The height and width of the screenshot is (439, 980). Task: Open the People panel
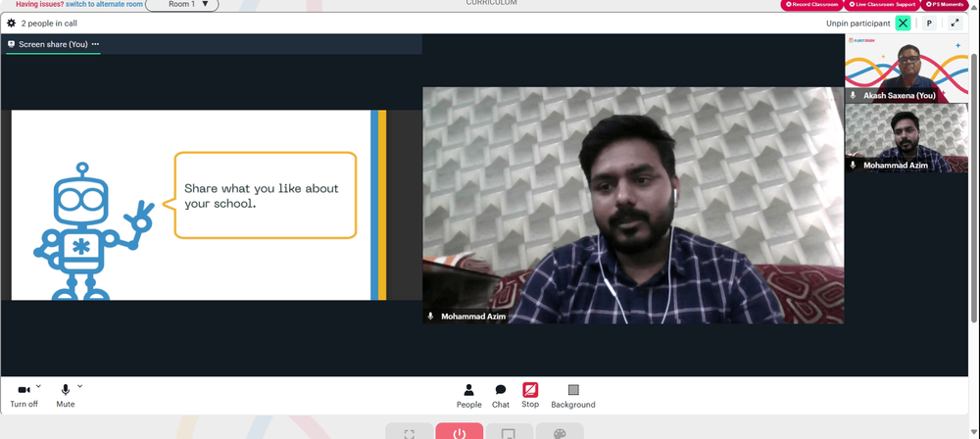pyautogui.click(x=468, y=396)
